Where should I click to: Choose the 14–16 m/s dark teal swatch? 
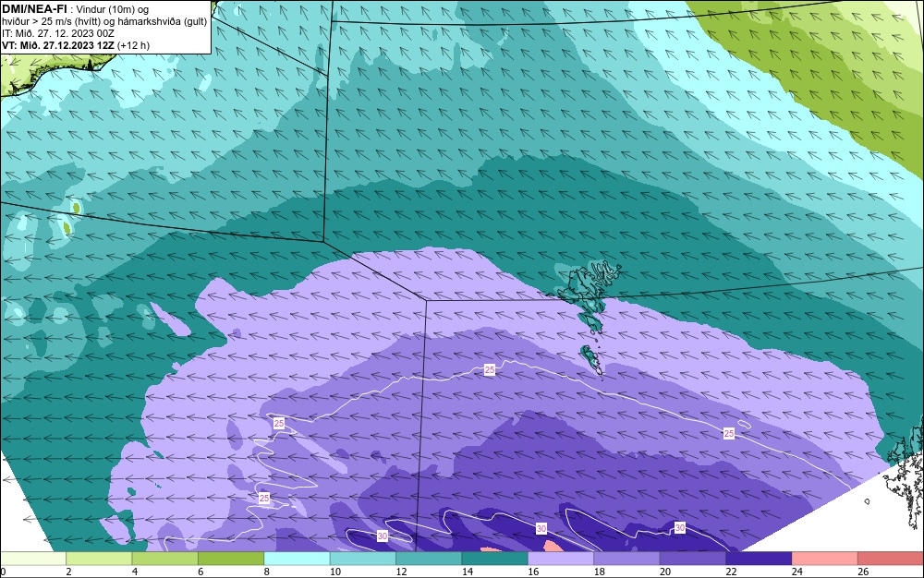[495, 559]
